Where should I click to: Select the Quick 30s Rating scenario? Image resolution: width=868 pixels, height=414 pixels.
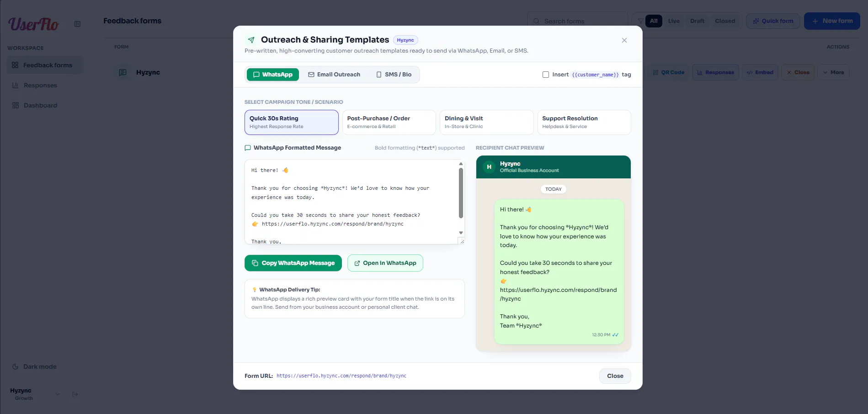(292, 122)
